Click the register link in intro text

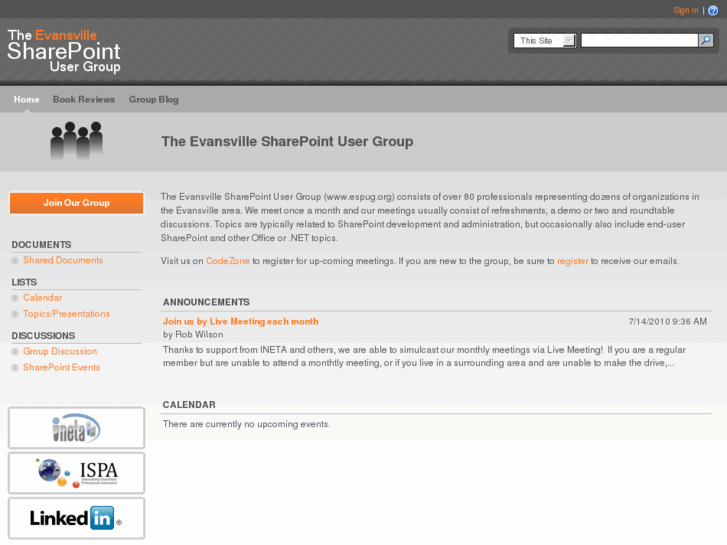point(573,261)
